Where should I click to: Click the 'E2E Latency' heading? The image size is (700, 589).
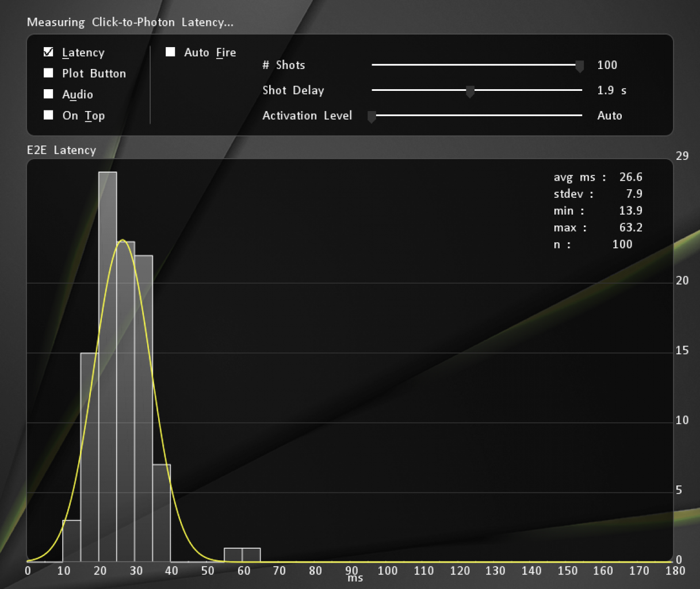[x=62, y=150]
